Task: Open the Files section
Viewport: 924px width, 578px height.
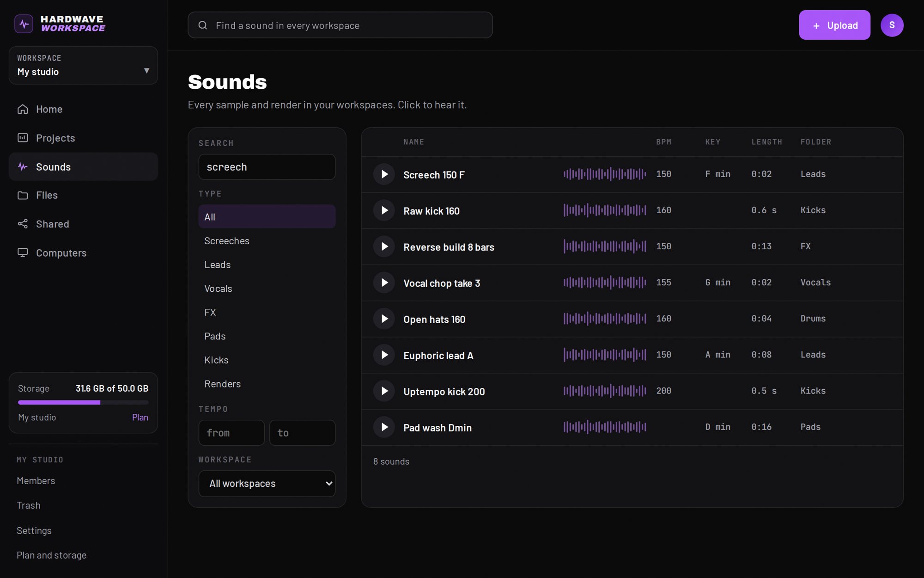Action: pyautogui.click(x=83, y=195)
